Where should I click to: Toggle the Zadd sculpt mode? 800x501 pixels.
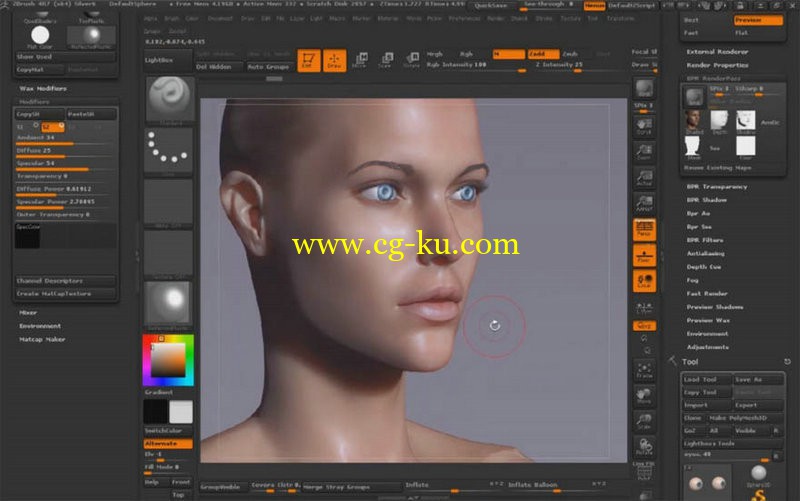[543, 54]
